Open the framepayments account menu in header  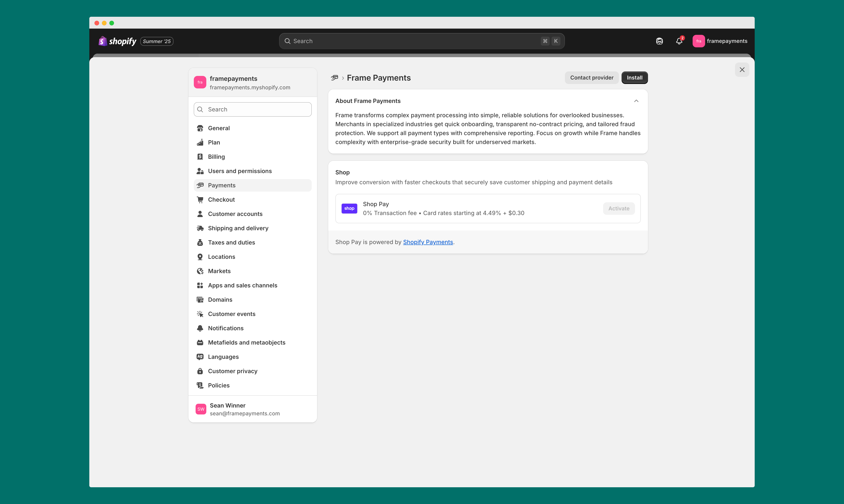(x=720, y=41)
